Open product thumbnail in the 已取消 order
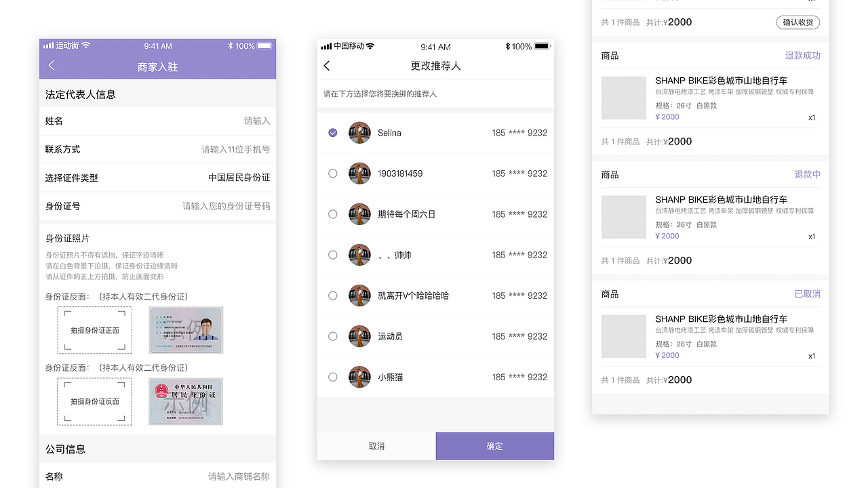This screenshot has width=868, height=488. pos(624,337)
